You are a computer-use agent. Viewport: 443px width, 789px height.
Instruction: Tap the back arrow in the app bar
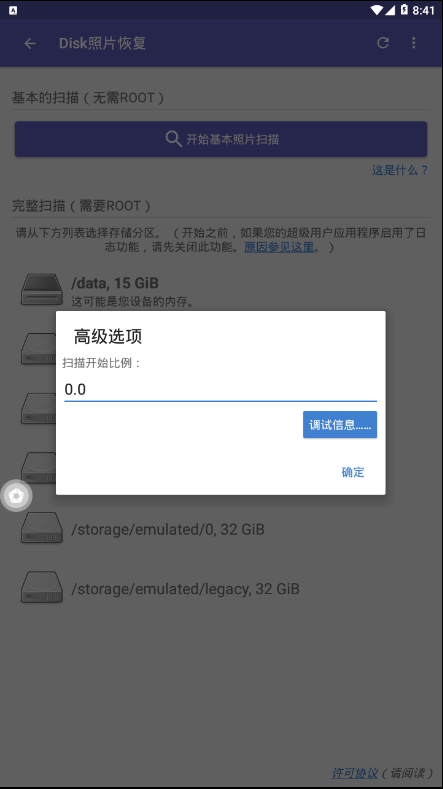(x=30, y=43)
